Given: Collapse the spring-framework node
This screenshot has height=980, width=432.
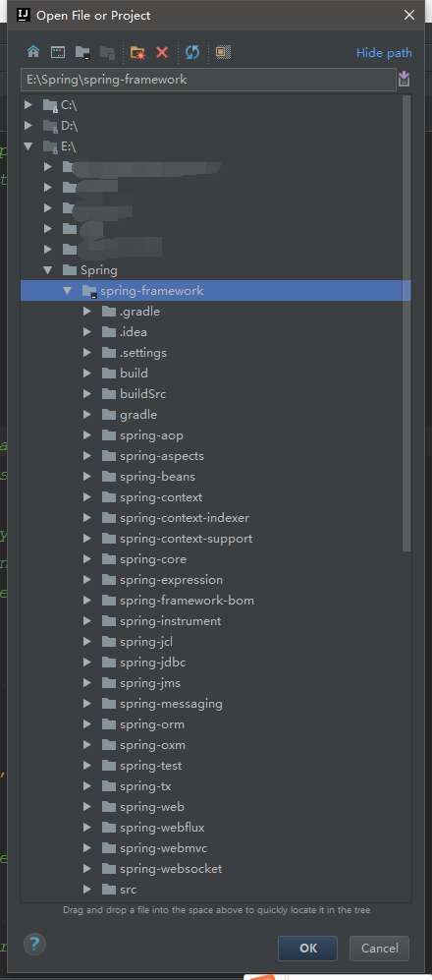Looking at the screenshot, I should point(68,291).
